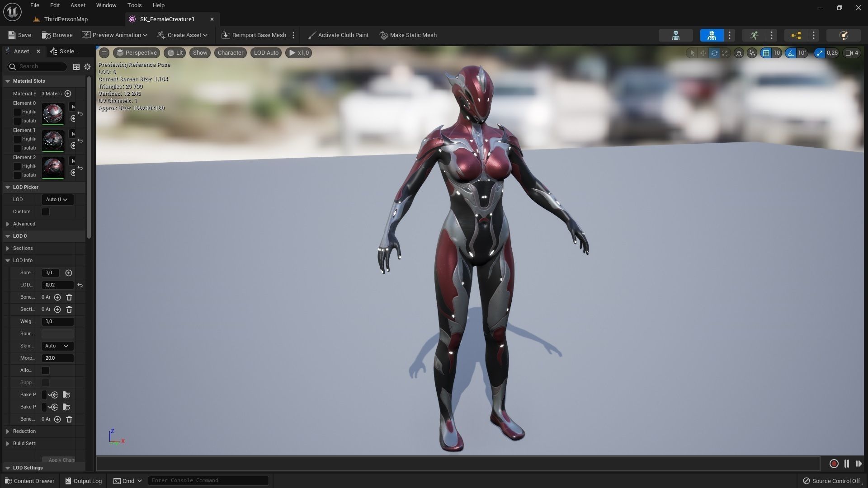Open the Physics asset mode
This screenshot has width=868, height=488.
pyautogui.click(x=843, y=35)
